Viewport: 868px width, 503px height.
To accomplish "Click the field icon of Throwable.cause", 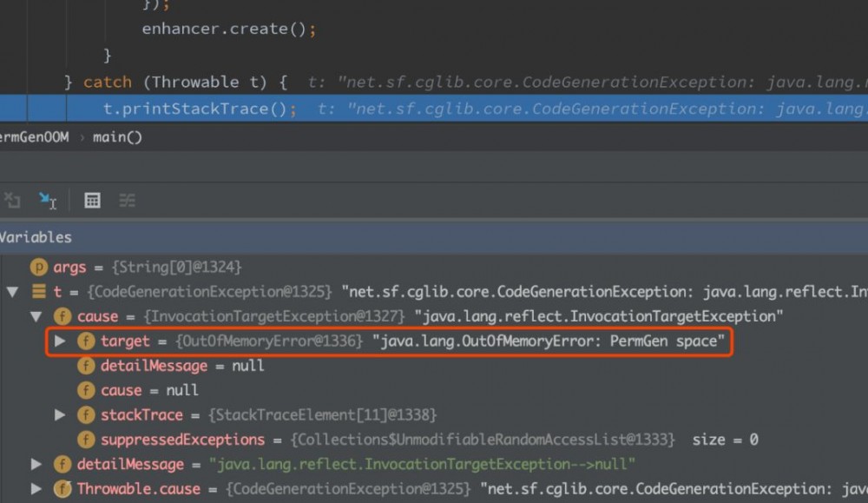I will coord(62,488).
